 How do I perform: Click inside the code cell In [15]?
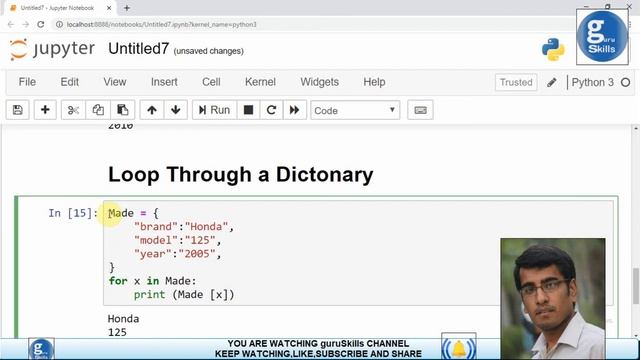point(358,253)
